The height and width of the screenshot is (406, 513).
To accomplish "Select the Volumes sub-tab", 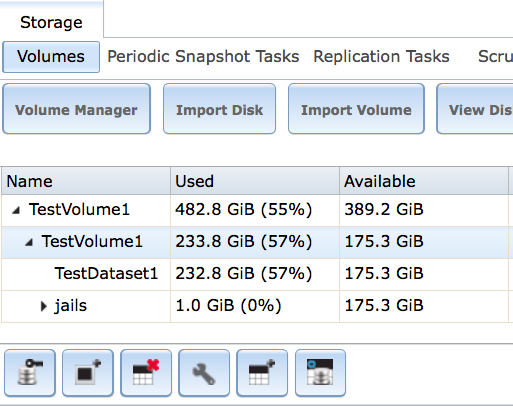I will coord(51,57).
